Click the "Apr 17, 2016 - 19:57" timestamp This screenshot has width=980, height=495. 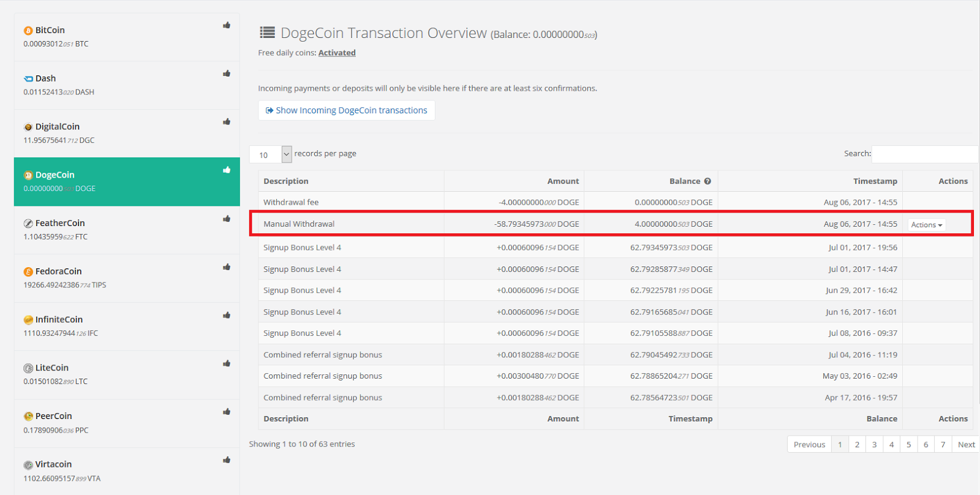[861, 398]
